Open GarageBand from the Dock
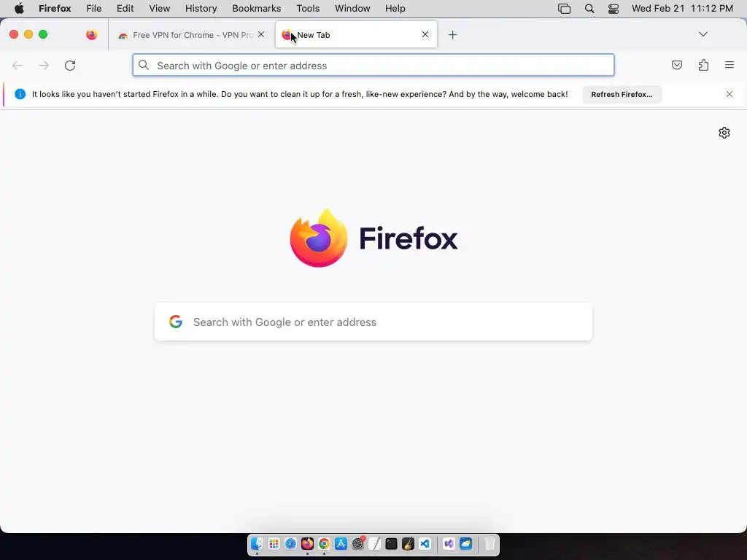747x560 pixels. point(409,544)
